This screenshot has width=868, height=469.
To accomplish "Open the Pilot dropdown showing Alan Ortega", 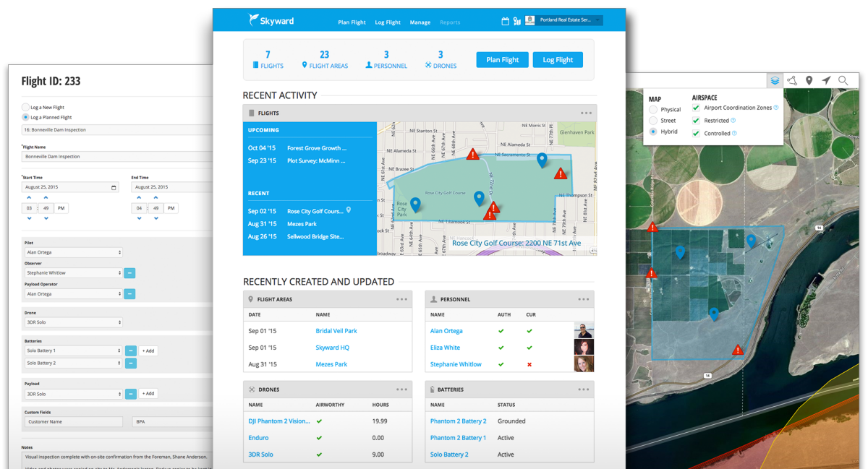I will tap(73, 253).
